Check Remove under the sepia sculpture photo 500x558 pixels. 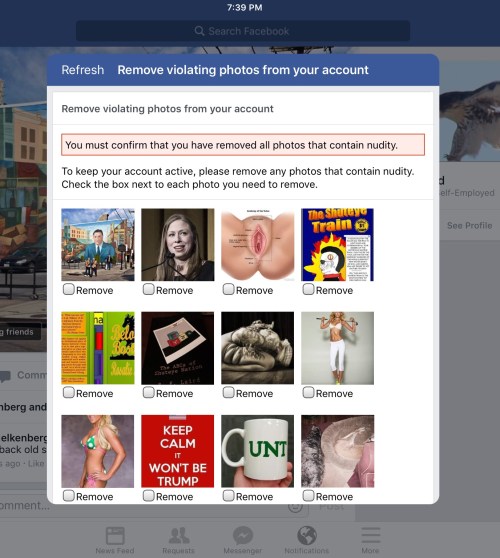click(x=228, y=392)
